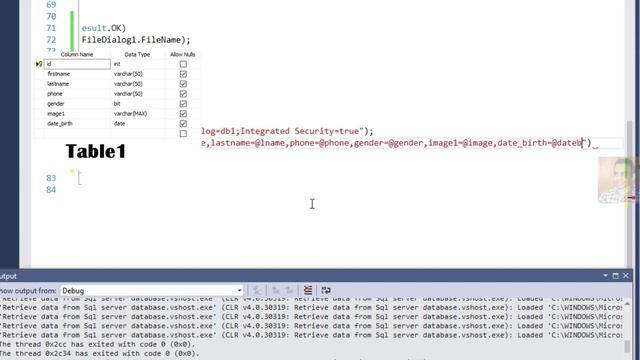Open Output window position dropdown arrow
This screenshot has width=640, height=360.
coord(605,276)
